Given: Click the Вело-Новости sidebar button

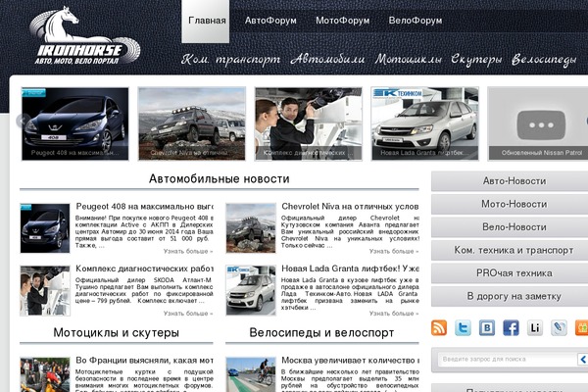Looking at the screenshot, I should [510, 227].
